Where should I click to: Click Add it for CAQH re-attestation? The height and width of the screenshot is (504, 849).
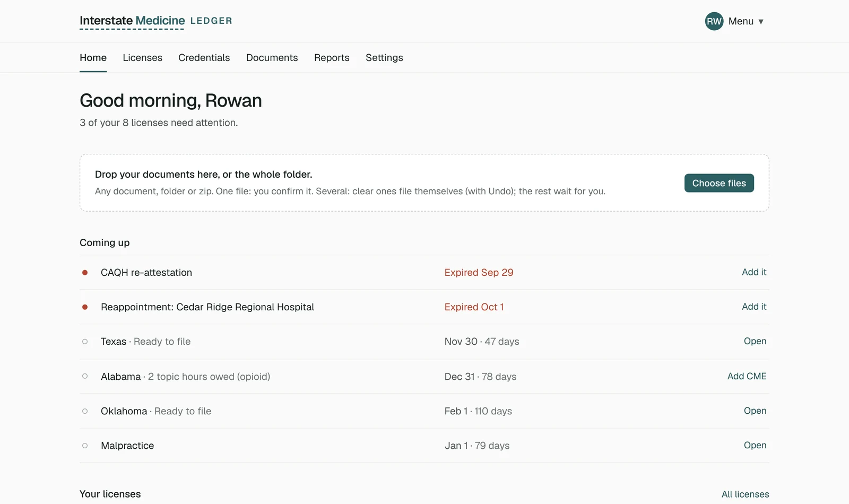tap(754, 272)
